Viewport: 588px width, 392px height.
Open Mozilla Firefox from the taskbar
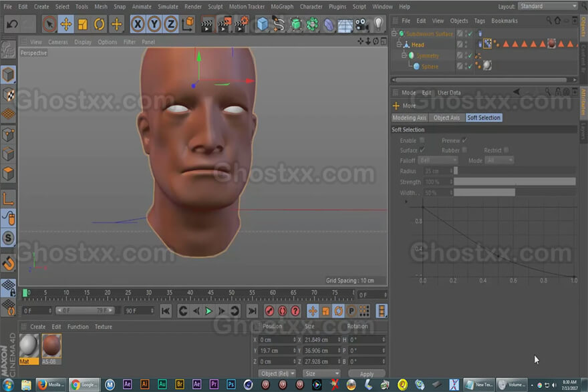pos(51,385)
